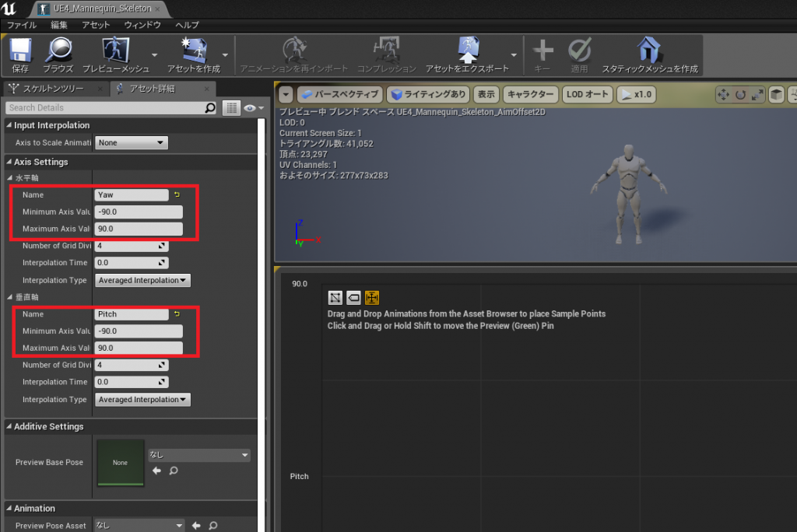The image size is (797, 532).
Task: Click inside the Search Details field
Action: pyautogui.click(x=101, y=108)
